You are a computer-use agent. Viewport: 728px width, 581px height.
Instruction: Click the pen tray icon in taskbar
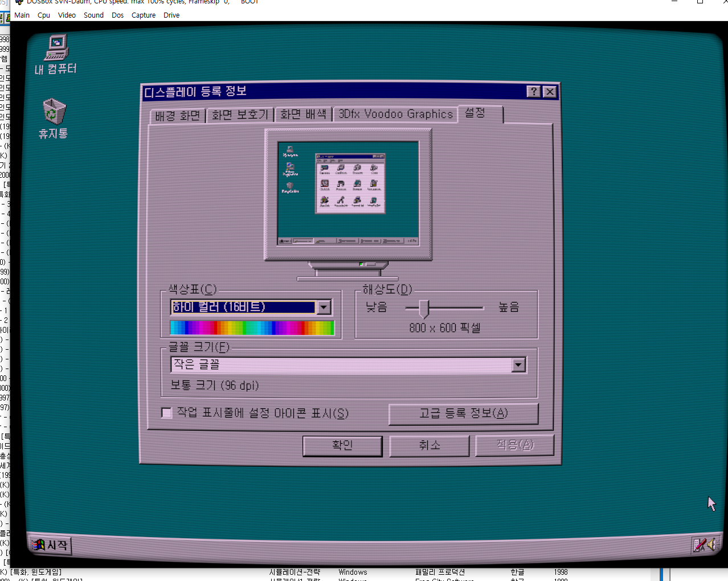(x=700, y=545)
